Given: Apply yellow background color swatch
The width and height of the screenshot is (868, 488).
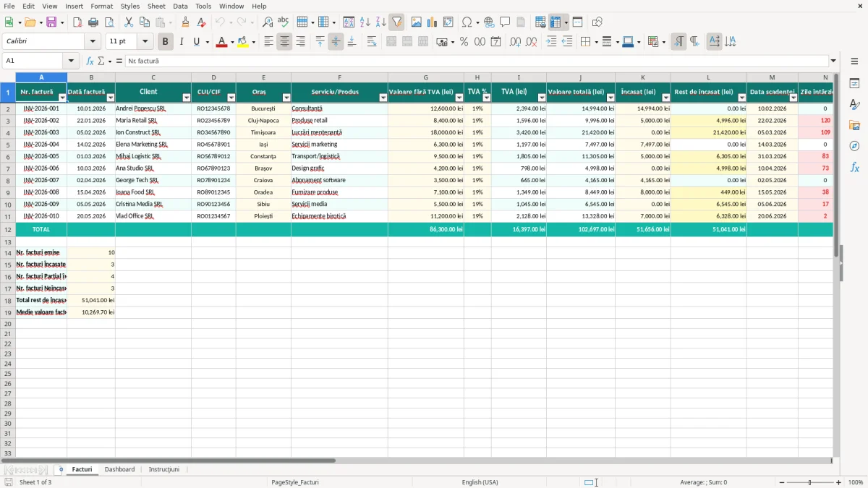Looking at the screenshot, I should coord(243,42).
